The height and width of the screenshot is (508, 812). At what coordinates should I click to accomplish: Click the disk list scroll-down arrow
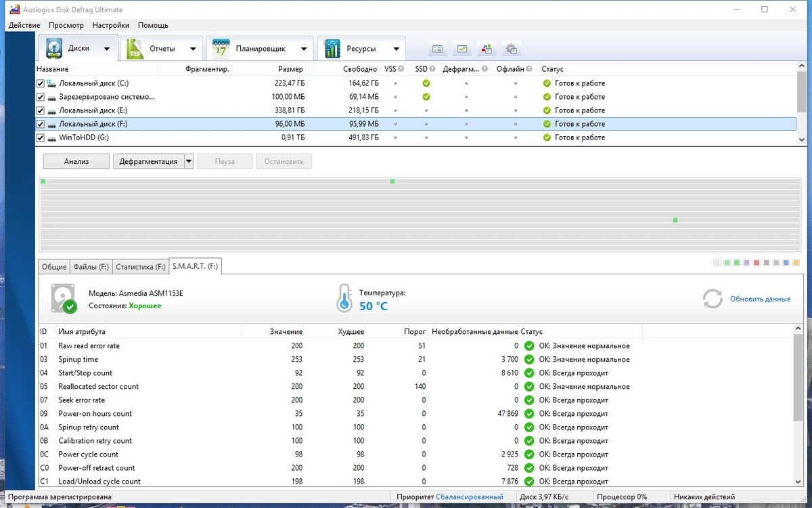[x=802, y=139]
